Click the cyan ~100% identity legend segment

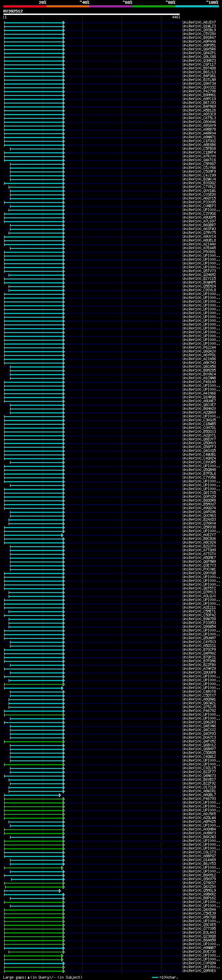click(197, 6)
